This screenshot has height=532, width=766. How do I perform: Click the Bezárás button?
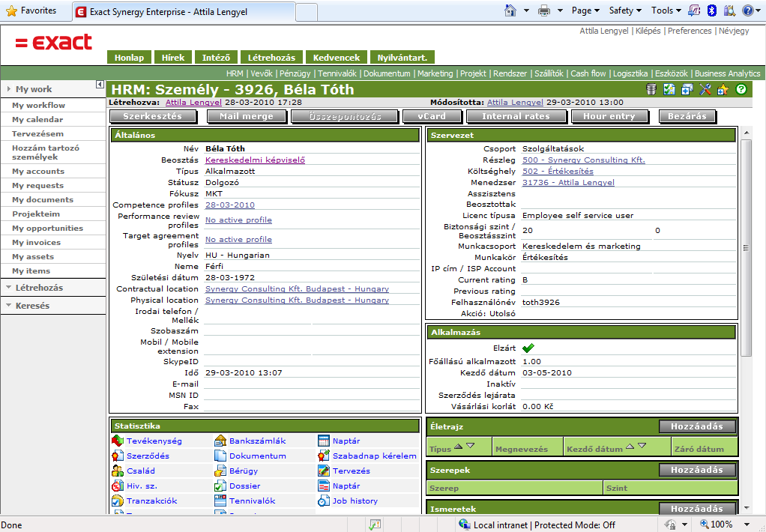pyautogui.click(x=687, y=116)
